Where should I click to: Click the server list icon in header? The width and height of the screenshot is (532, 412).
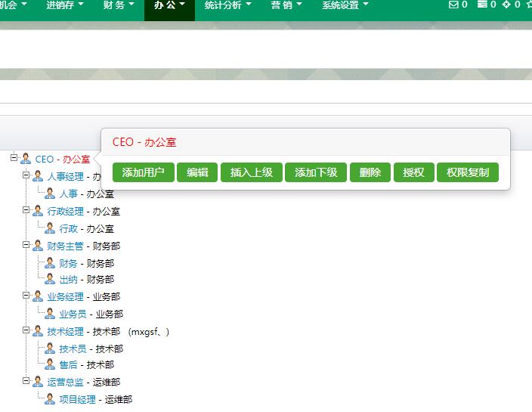[482, 5]
